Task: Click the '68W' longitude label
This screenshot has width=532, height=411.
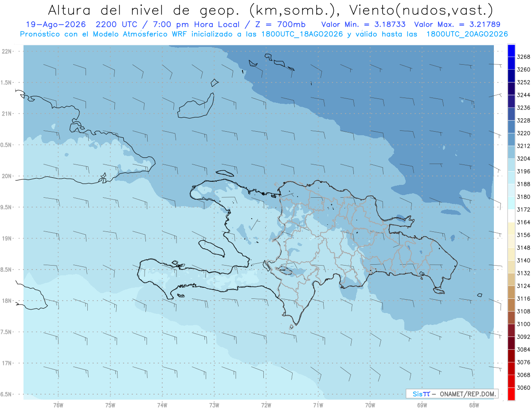Action: [474, 405]
